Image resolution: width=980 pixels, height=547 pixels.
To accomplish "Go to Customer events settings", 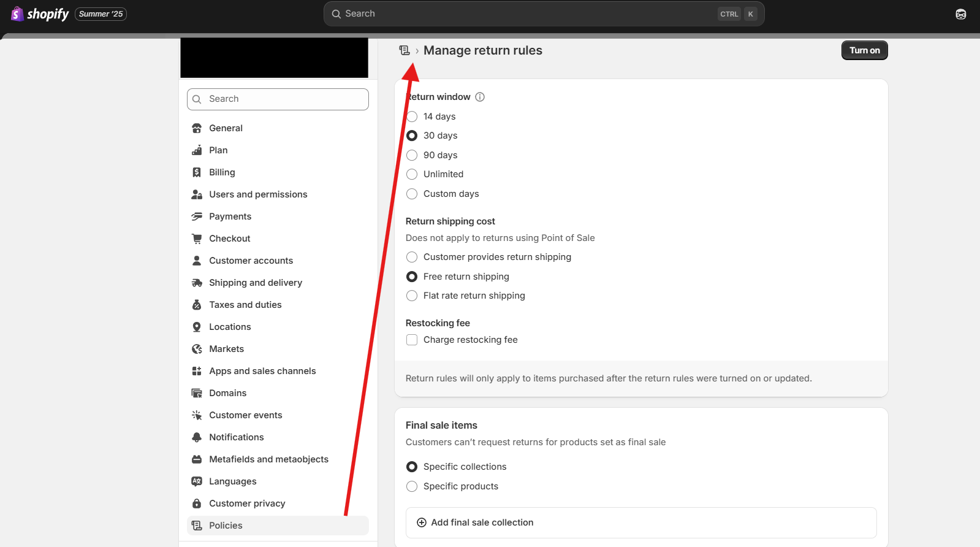I will [x=278, y=415].
